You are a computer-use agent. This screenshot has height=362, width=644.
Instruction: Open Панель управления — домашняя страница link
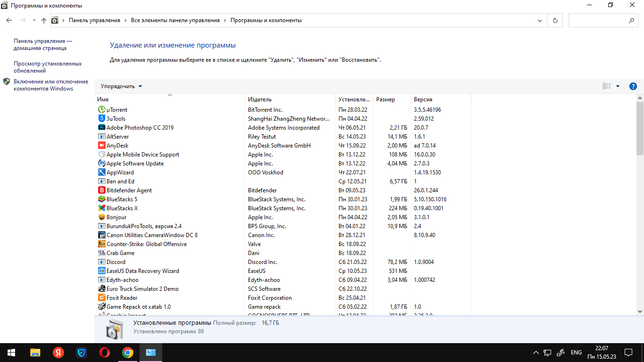[43, 44]
